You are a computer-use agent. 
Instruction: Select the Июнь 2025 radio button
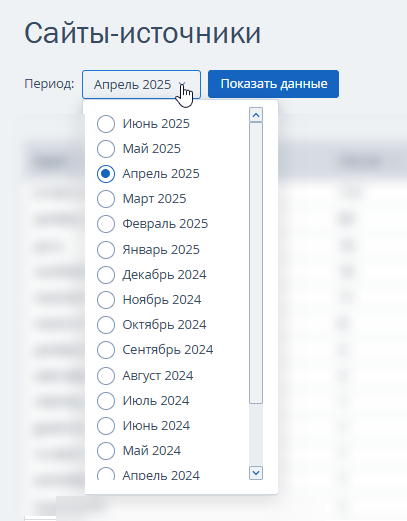click(106, 124)
